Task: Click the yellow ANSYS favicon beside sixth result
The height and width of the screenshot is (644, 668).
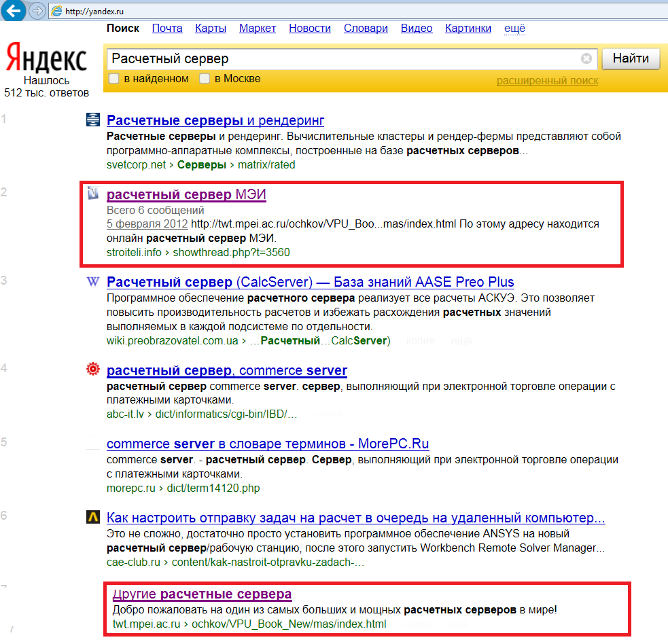Action: [x=93, y=517]
